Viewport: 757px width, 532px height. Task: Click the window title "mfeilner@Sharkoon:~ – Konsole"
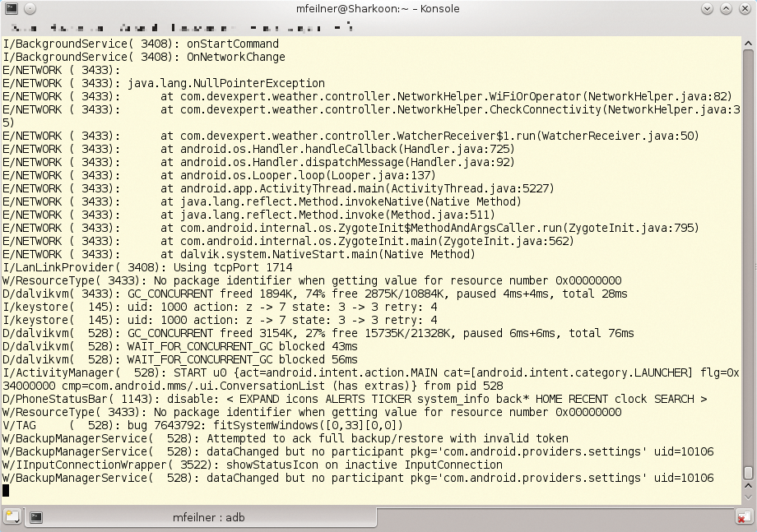click(378, 9)
